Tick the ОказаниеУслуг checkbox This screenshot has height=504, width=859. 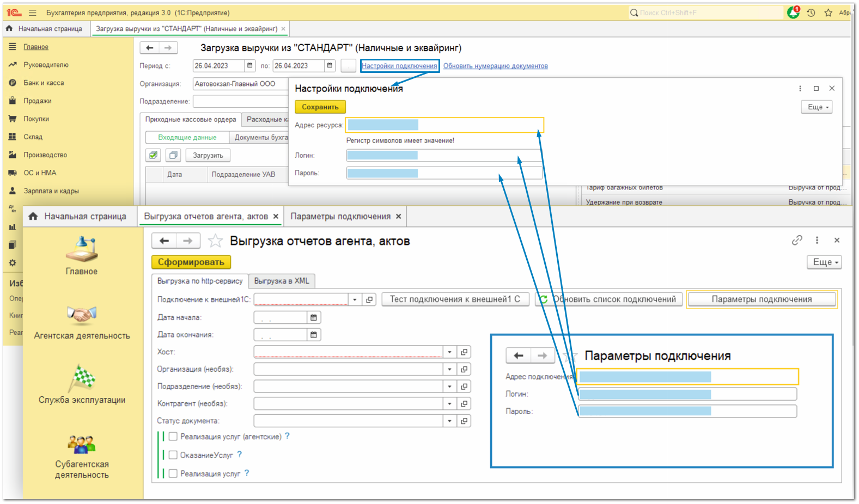(173, 455)
